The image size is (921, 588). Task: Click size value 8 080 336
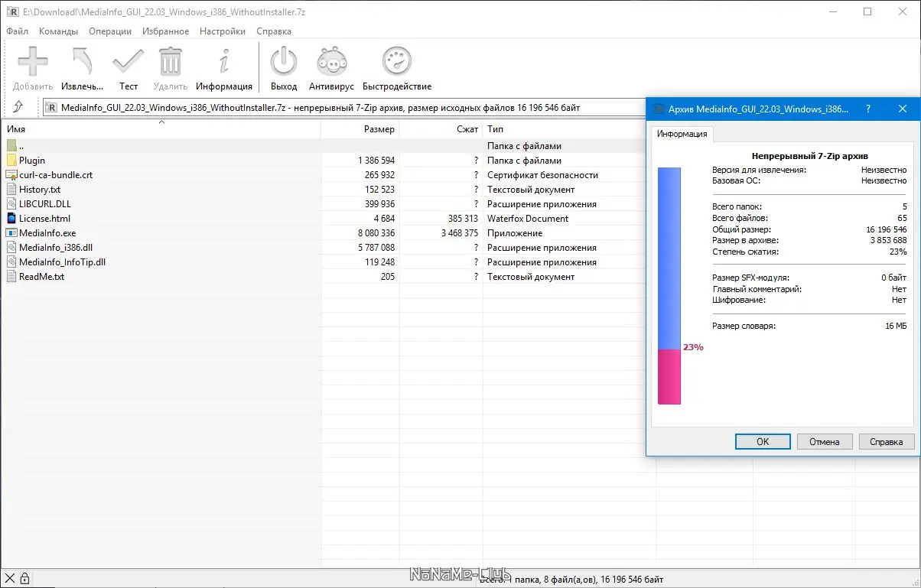click(376, 233)
